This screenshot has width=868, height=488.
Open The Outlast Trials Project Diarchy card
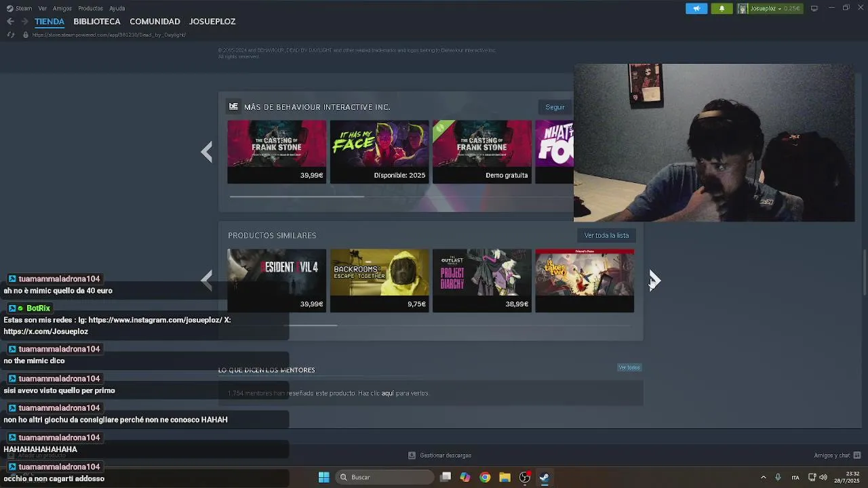[x=482, y=281]
